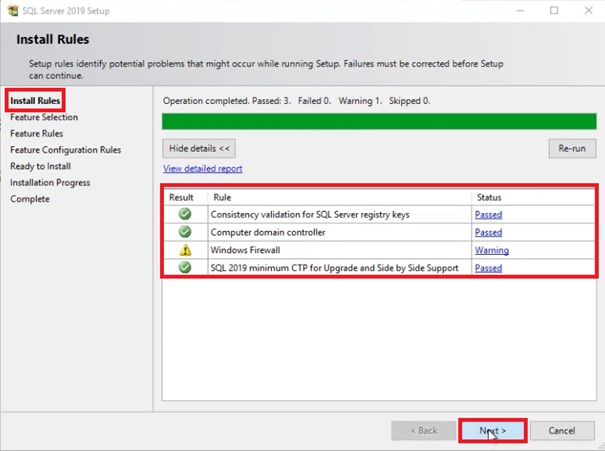Collapse the results with Hide details button
Viewport: 605px width, 451px height.
[x=199, y=149]
